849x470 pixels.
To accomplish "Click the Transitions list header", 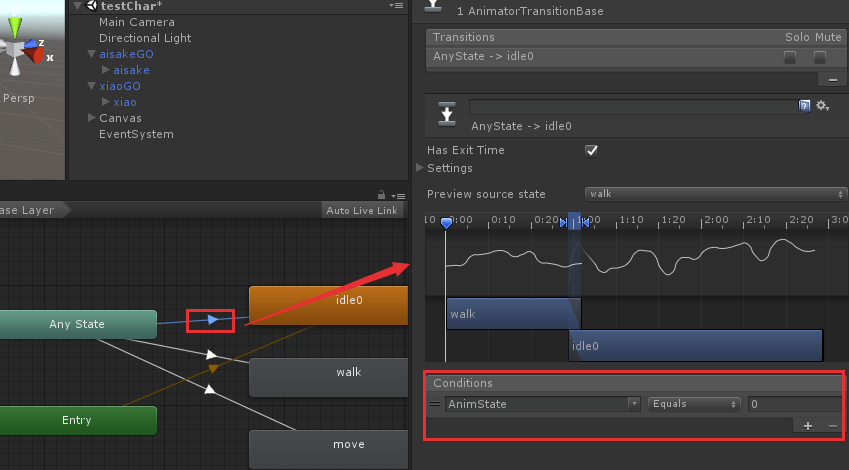I will [636, 37].
